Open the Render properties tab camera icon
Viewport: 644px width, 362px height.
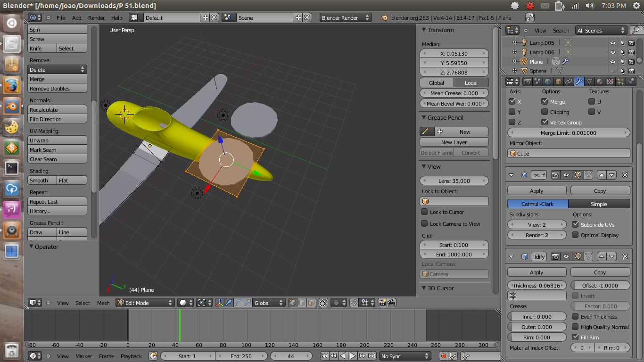coord(528,82)
